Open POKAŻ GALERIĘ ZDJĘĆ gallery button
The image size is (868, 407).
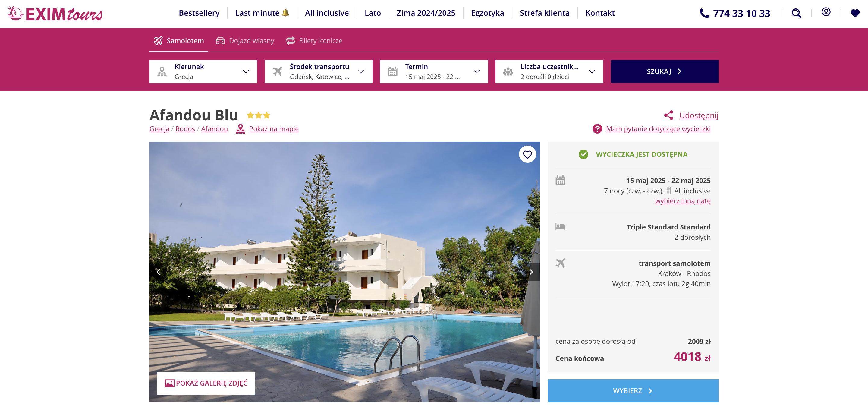[206, 383]
